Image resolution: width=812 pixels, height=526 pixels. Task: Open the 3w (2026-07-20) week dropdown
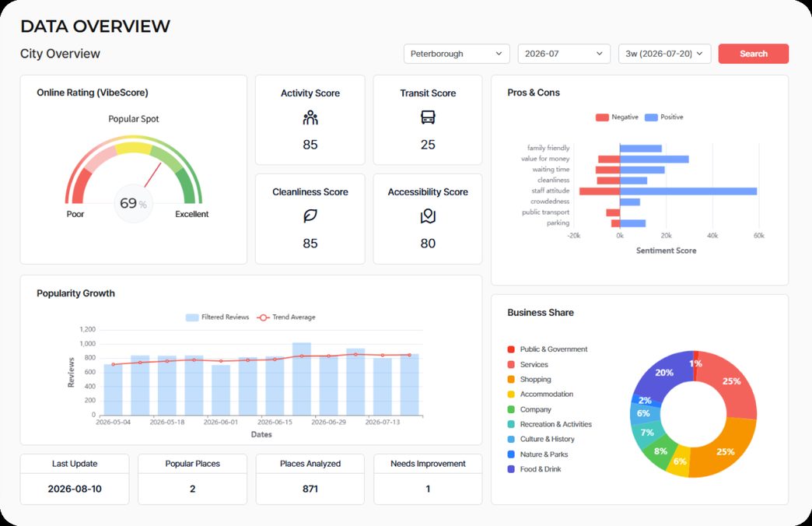coord(664,54)
